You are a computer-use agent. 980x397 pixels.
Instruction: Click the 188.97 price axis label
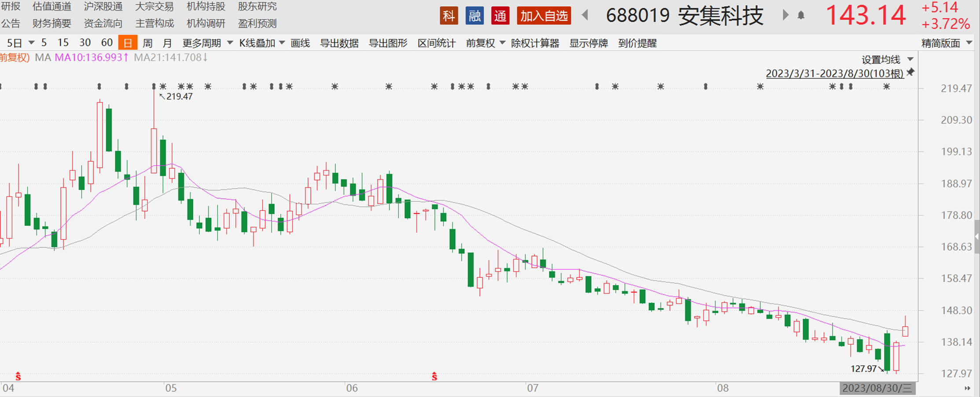click(956, 183)
